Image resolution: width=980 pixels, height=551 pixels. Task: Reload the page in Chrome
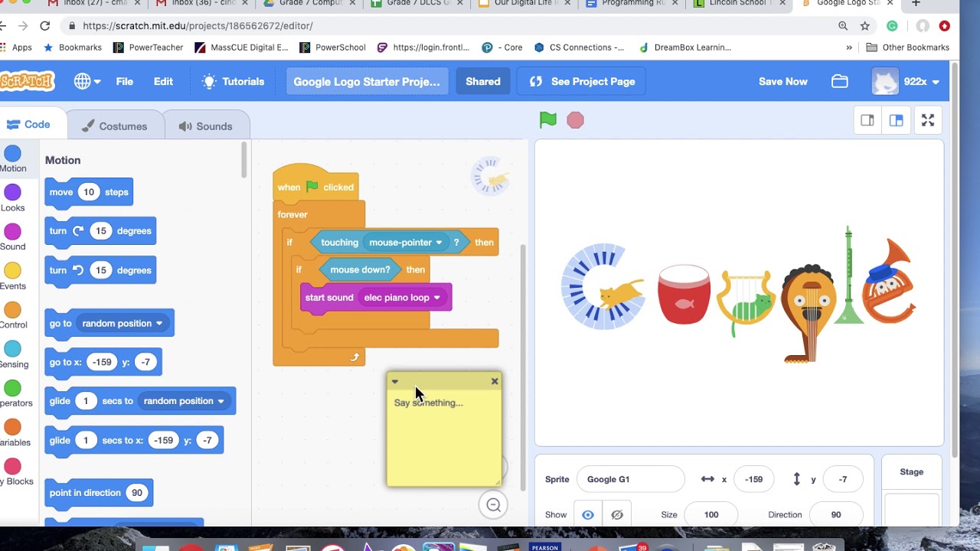click(x=45, y=26)
